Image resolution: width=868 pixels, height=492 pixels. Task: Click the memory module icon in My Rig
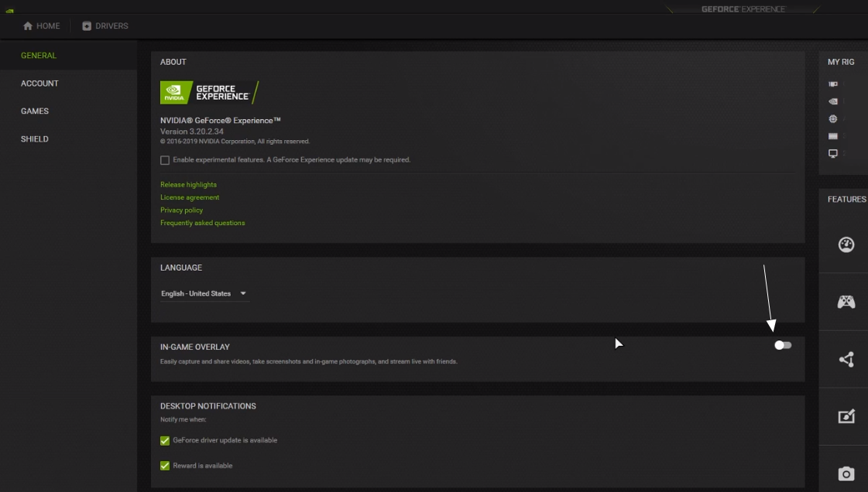pos(833,136)
